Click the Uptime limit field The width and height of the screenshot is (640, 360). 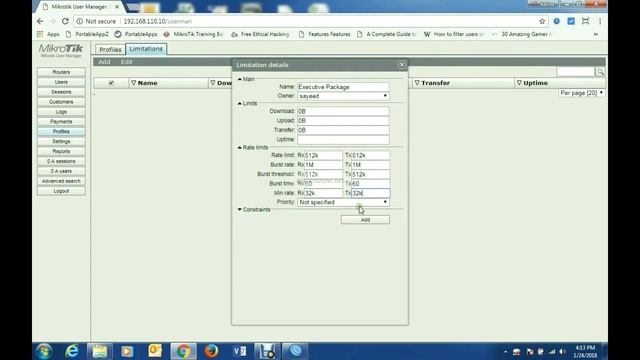point(343,140)
